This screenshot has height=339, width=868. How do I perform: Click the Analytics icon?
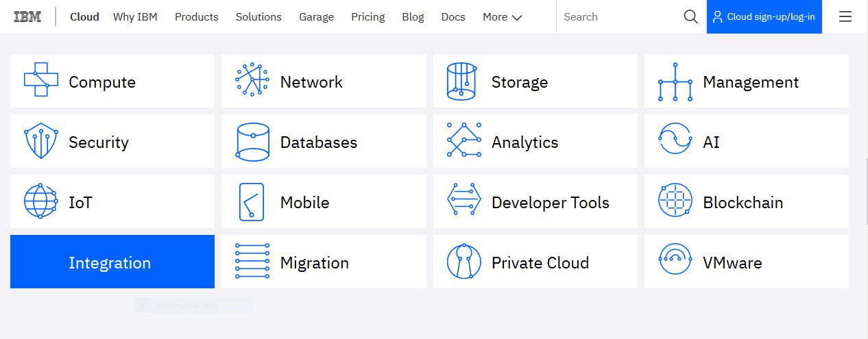coord(463,142)
